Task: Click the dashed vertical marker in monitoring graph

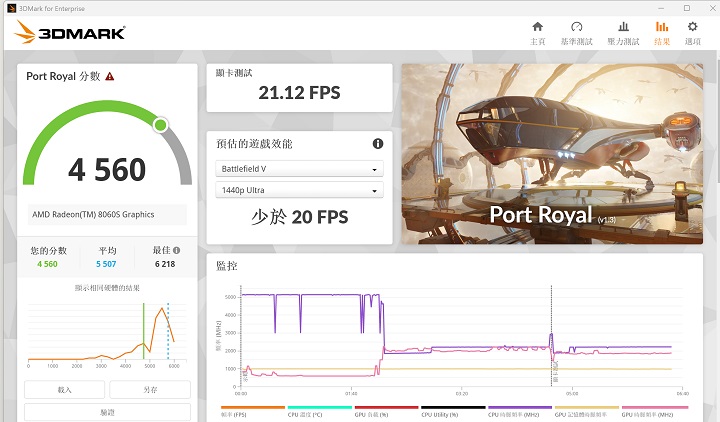Action: 551,336
